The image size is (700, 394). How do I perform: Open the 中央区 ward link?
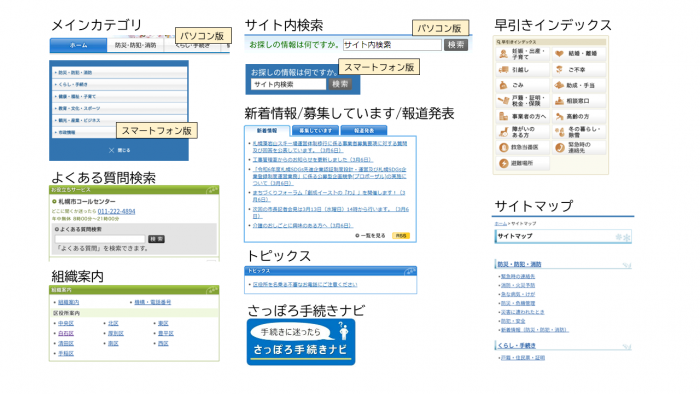66,323
